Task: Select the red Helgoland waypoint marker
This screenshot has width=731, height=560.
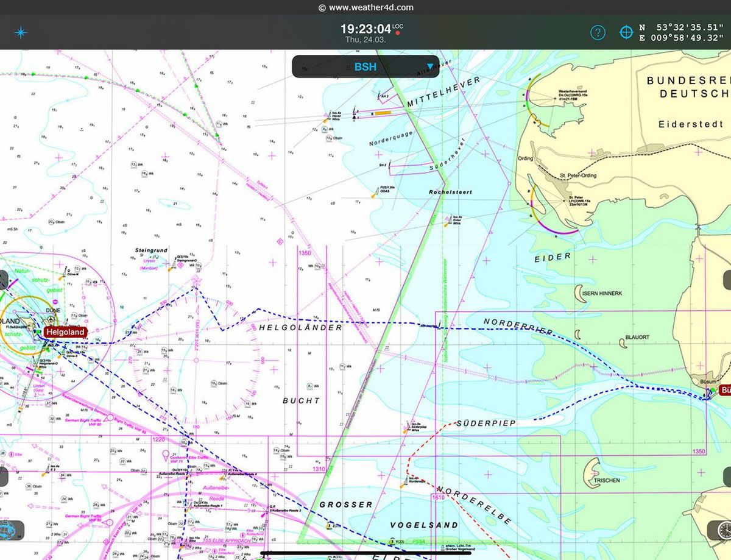Action: point(65,332)
